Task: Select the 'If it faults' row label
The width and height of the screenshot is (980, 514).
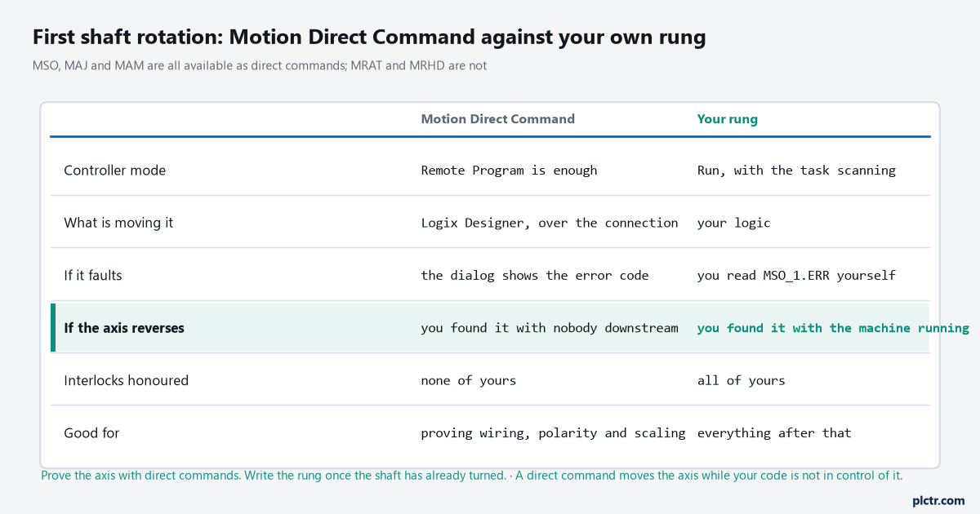Action: [93, 275]
